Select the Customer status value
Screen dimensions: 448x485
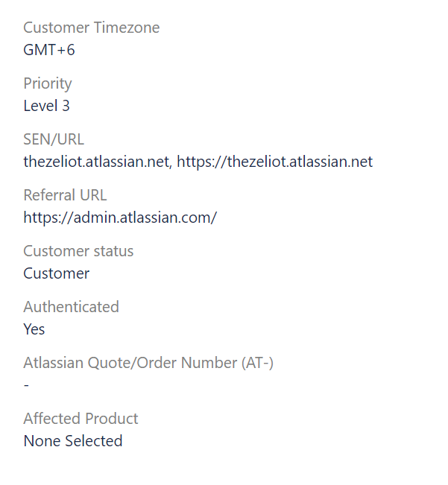(x=57, y=273)
